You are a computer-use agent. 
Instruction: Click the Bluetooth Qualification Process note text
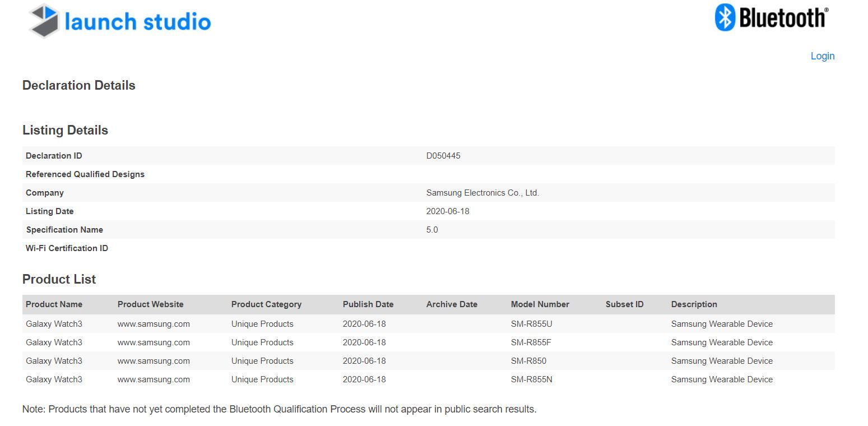click(x=280, y=409)
